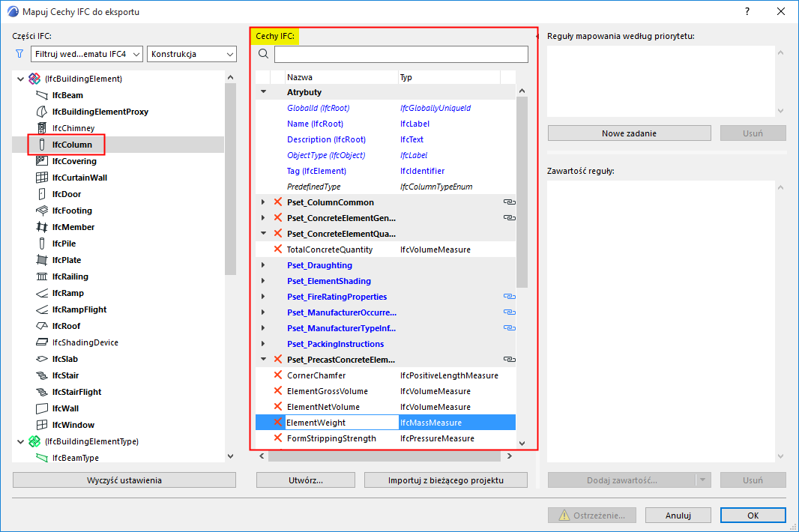799x532 pixels.
Task: Click link icon of Pset_PrecastConcreteElem row
Action: tap(509, 360)
